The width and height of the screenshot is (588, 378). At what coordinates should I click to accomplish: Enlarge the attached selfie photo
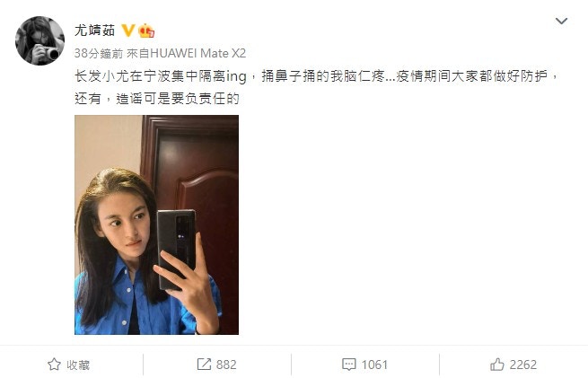156,224
